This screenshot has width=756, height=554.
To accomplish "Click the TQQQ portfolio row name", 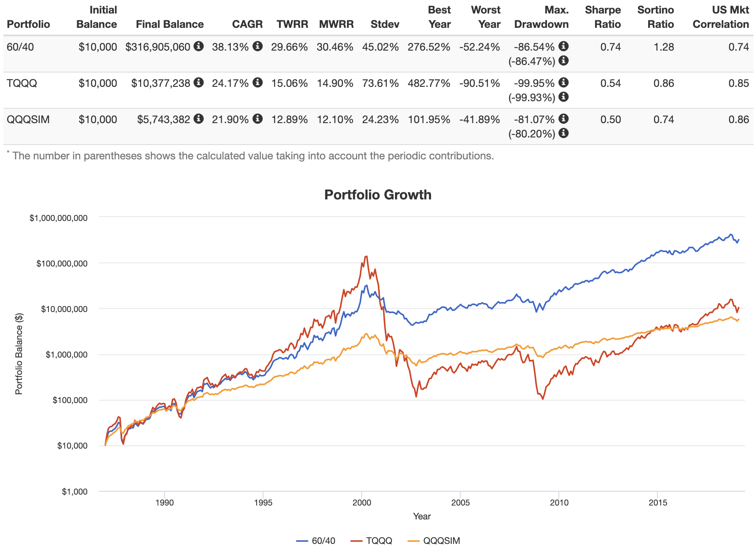I will click(22, 83).
